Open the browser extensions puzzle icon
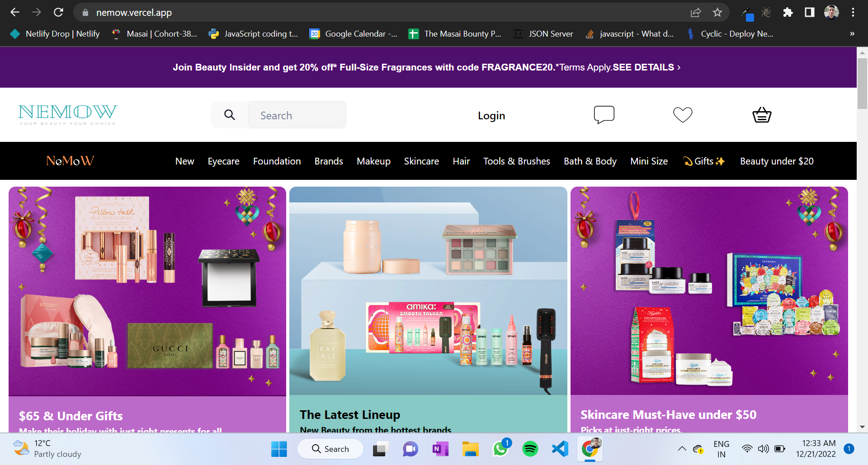The width and height of the screenshot is (868, 465). pos(788,12)
